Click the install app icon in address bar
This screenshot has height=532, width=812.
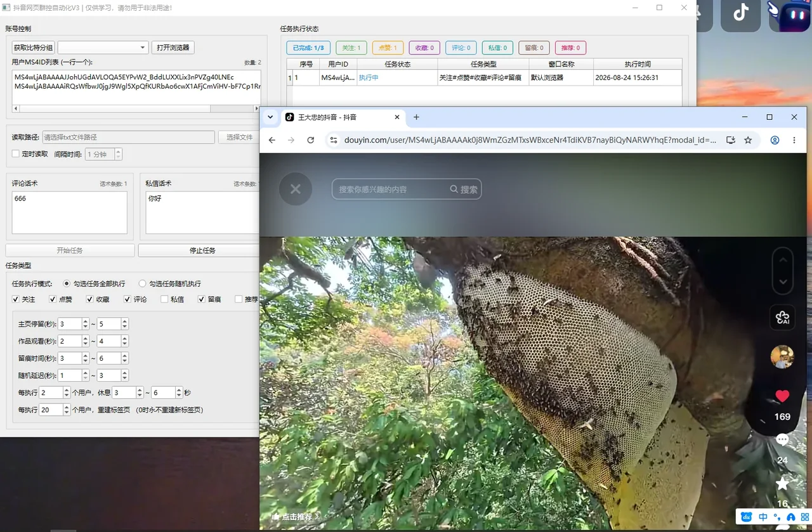click(731, 140)
